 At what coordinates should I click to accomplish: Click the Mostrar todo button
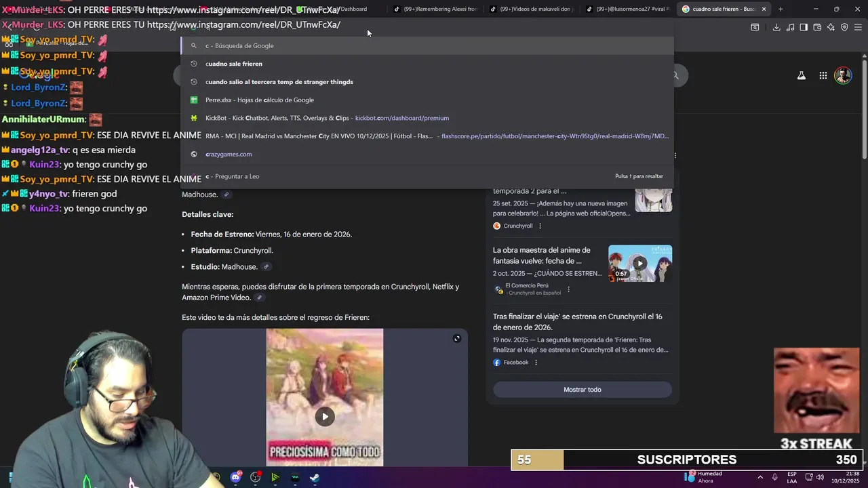coord(583,390)
